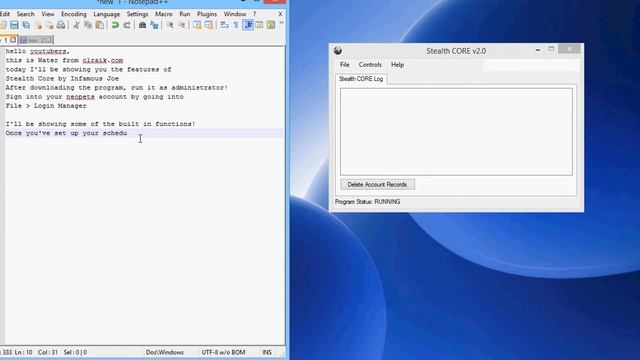Click "Col : 31" in status bar
640x360 pixels.
[48, 352]
